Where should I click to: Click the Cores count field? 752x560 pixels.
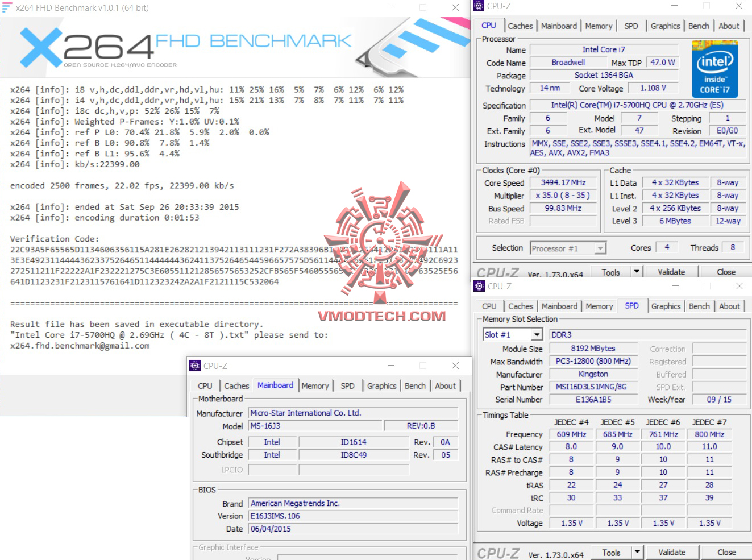click(x=667, y=247)
